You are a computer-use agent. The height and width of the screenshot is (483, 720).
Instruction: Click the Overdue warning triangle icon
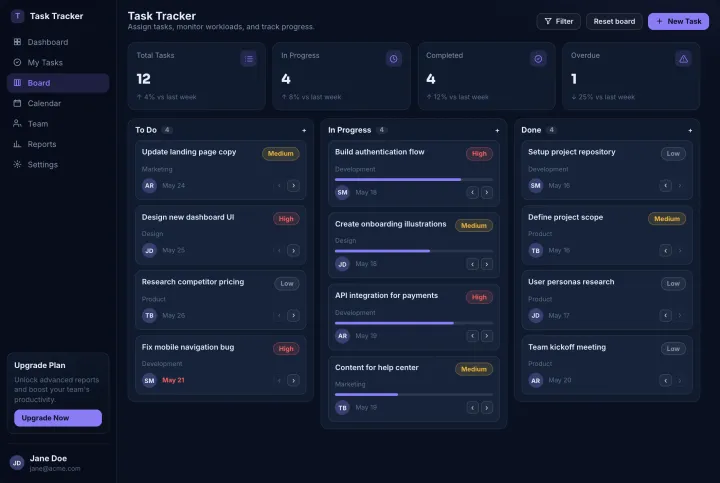coord(683,59)
